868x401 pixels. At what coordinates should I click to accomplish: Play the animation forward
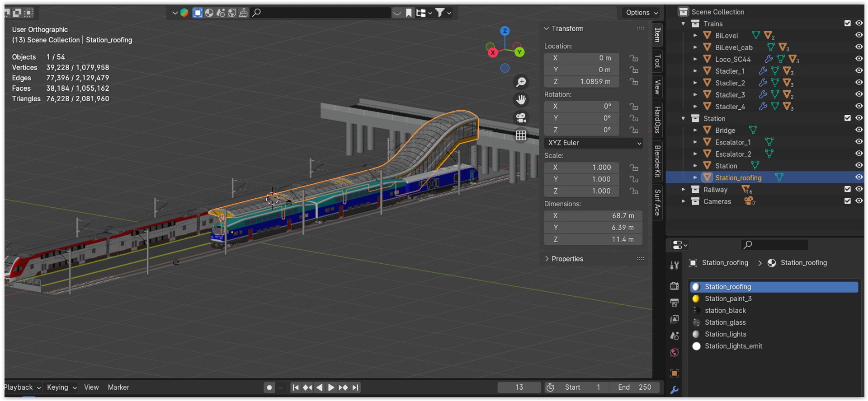click(331, 387)
